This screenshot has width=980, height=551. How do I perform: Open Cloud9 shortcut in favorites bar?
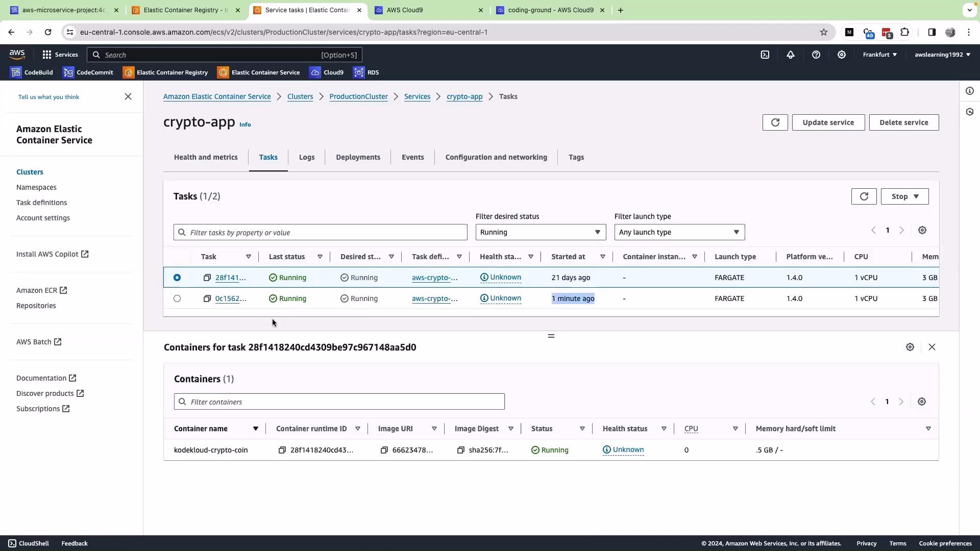327,72
